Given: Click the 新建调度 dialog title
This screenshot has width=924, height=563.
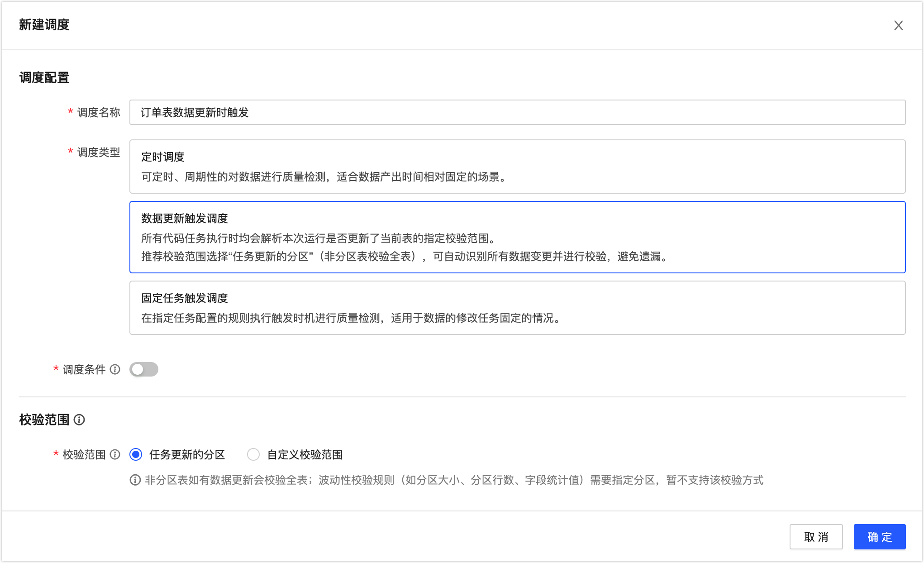Looking at the screenshot, I should [x=44, y=25].
